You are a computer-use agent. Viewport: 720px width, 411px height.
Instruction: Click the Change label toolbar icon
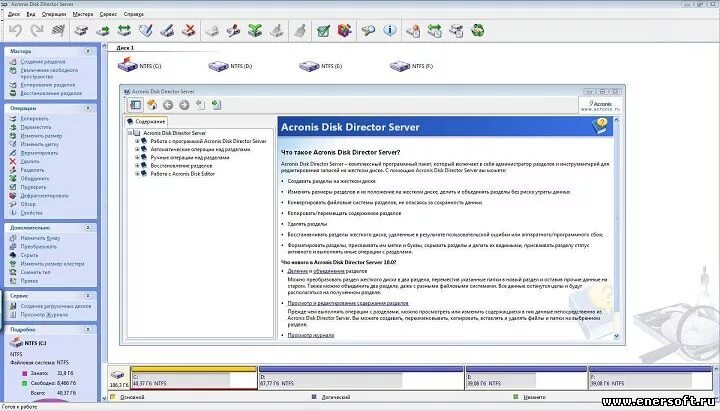pyautogui.click(x=146, y=31)
